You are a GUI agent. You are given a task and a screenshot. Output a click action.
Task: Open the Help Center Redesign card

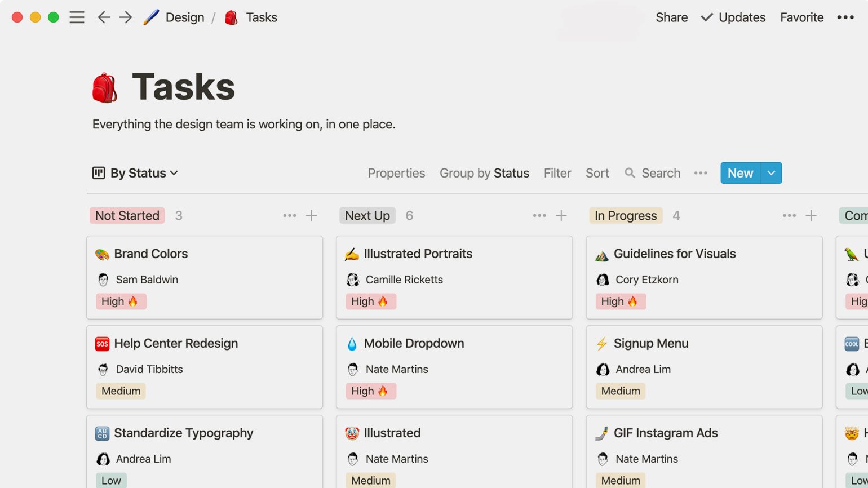(x=205, y=367)
